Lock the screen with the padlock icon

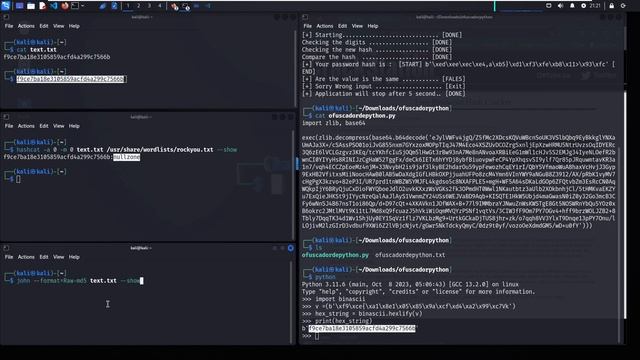(611, 6)
